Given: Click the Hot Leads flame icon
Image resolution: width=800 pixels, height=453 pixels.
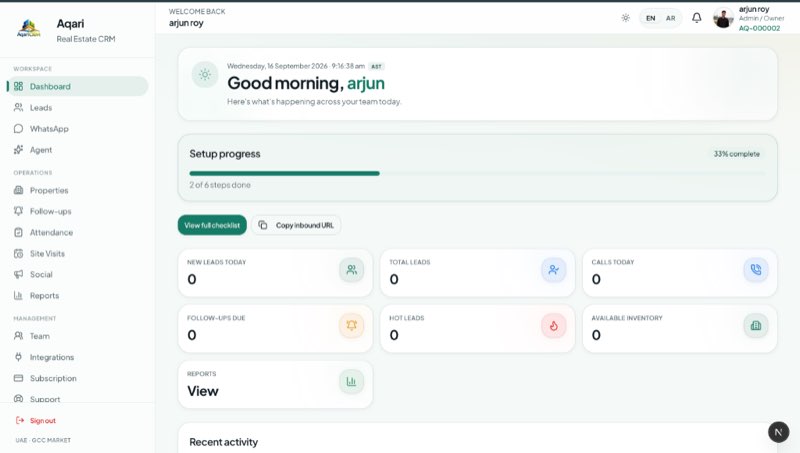Looking at the screenshot, I should [x=554, y=325].
